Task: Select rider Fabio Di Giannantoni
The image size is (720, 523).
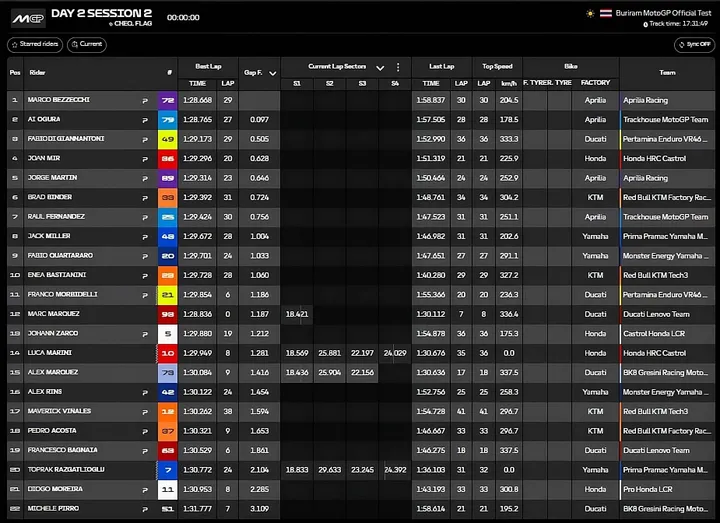Action: [x=66, y=139]
